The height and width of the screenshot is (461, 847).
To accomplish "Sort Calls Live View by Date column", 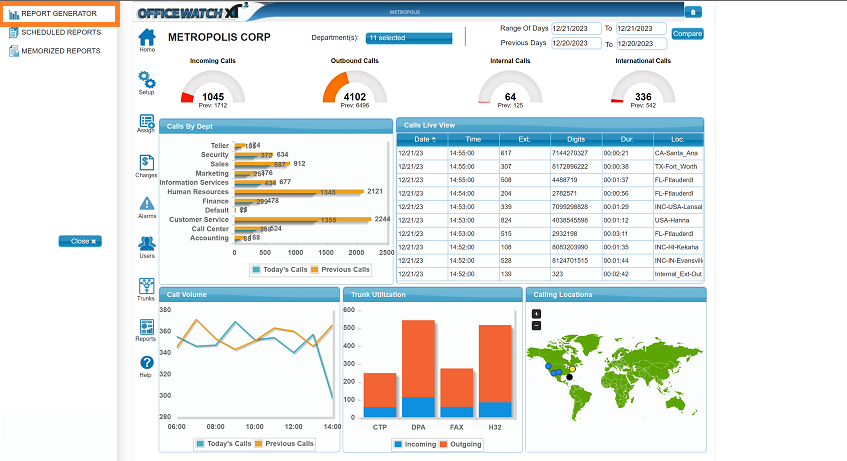I will 422,139.
